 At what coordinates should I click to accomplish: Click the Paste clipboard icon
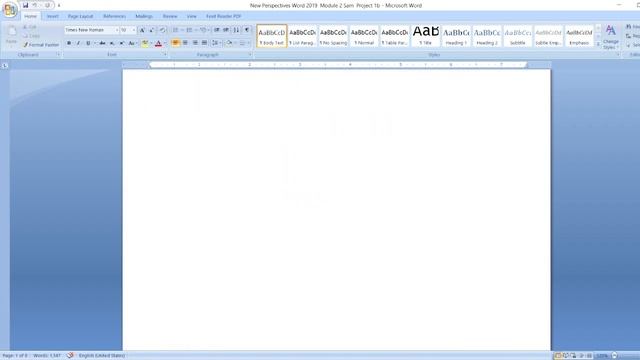[x=11, y=32]
